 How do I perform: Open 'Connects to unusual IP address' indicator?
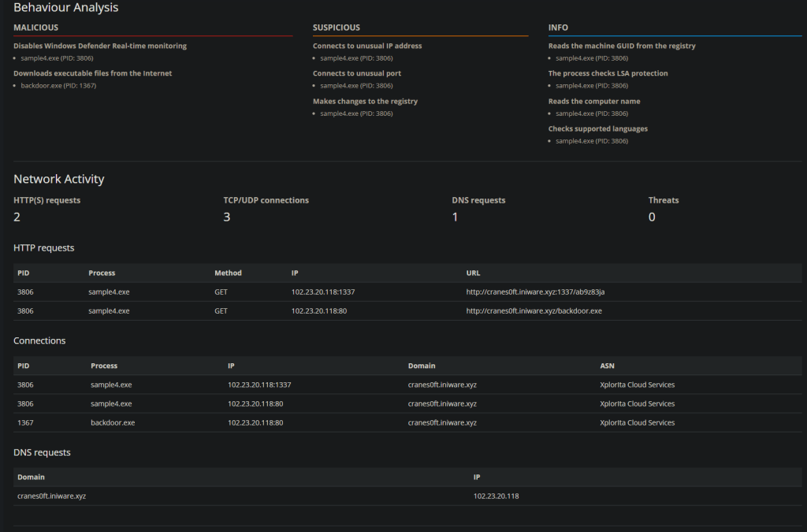pyautogui.click(x=367, y=46)
